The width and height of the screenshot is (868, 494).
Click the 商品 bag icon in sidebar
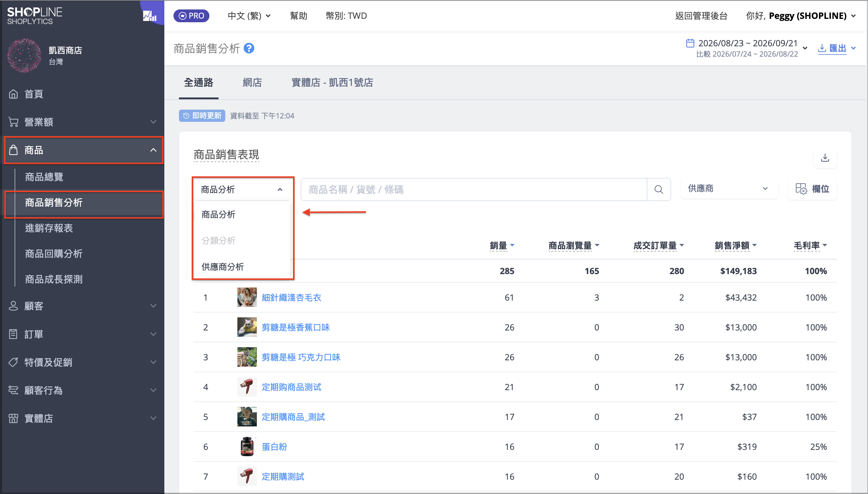[13, 150]
